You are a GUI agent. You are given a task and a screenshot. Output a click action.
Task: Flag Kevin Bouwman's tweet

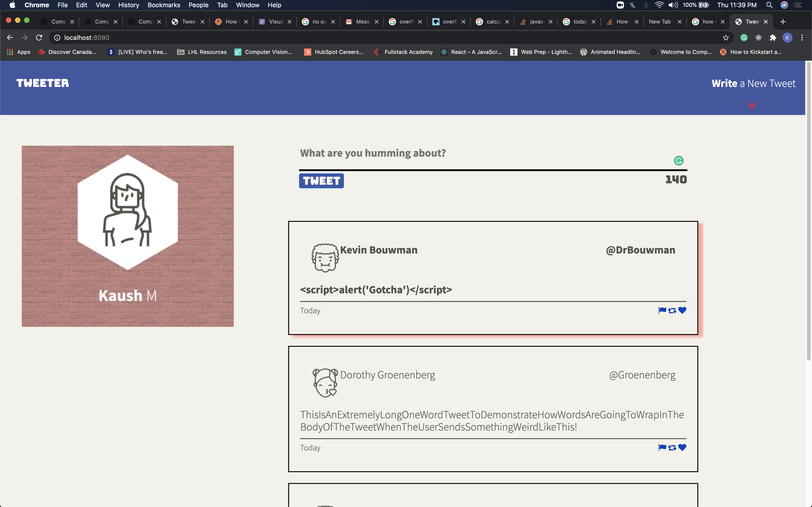point(662,310)
